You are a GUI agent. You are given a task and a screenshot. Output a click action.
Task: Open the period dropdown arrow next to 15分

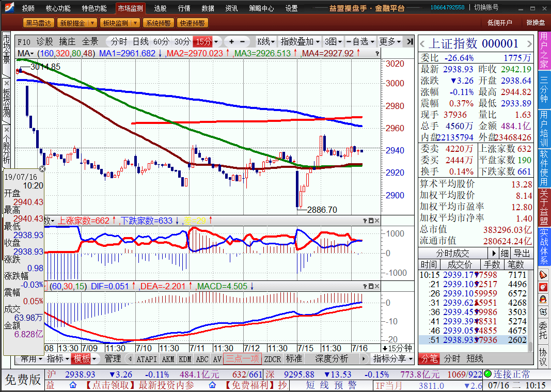pos(216,42)
